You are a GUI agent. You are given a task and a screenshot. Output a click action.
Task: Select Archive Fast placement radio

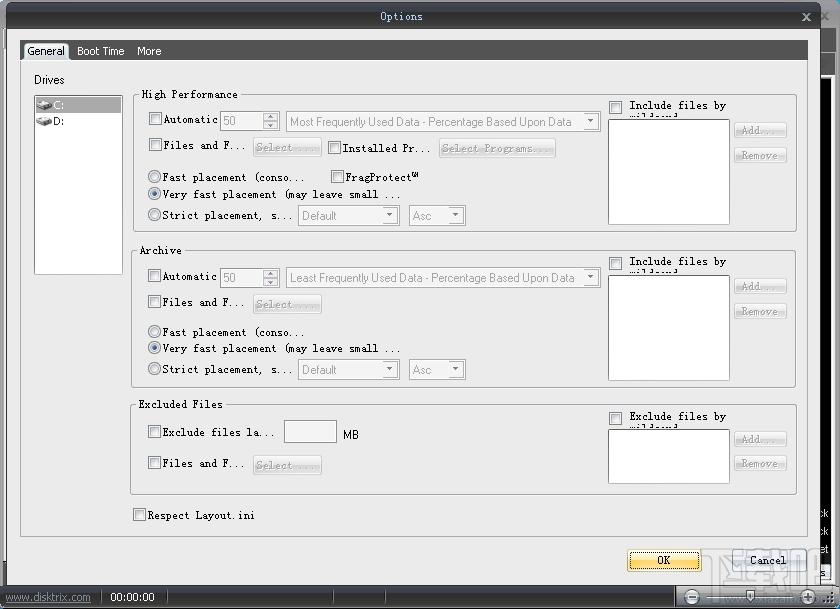[154, 331]
